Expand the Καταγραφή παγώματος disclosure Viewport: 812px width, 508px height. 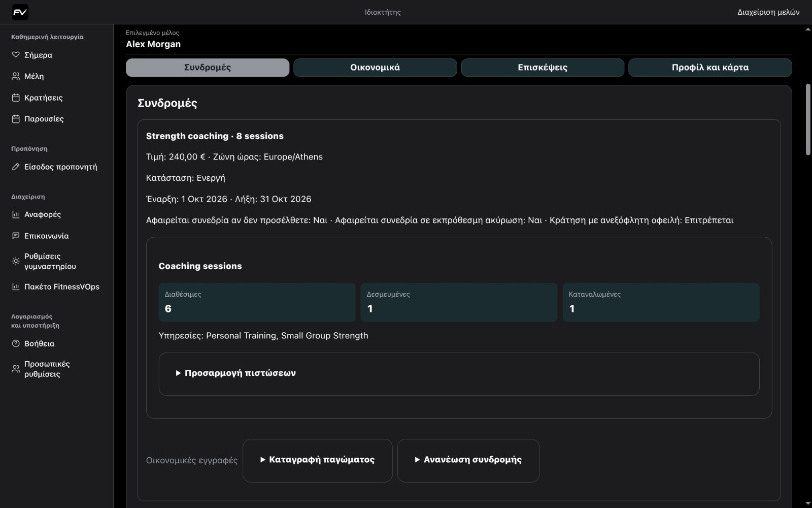tap(317, 460)
